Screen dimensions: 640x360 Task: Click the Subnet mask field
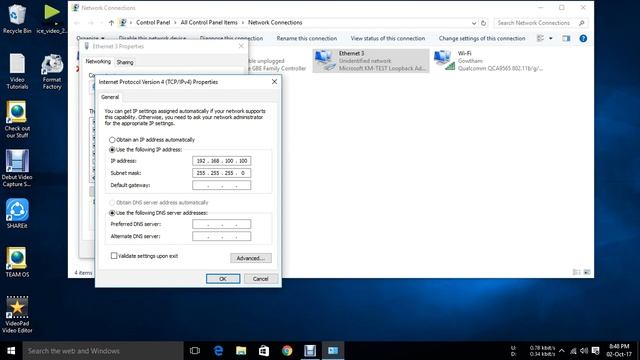[222, 173]
